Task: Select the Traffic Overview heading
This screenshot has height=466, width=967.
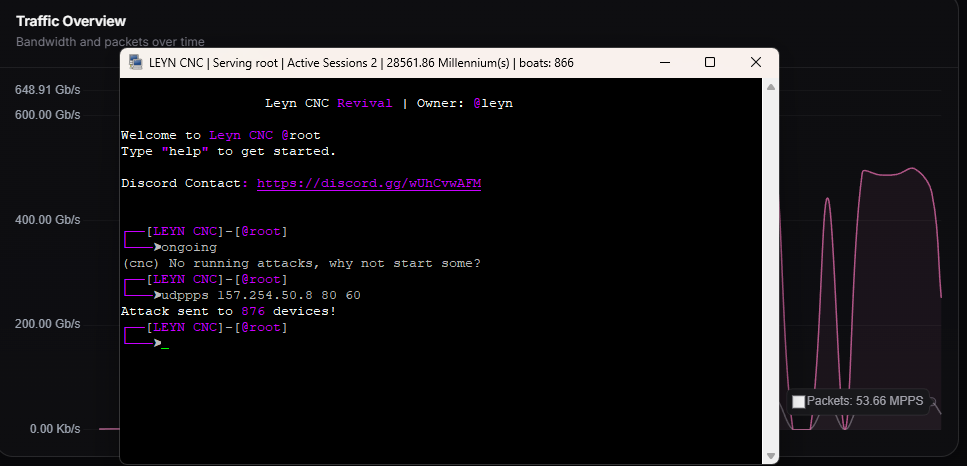Action: click(71, 21)
